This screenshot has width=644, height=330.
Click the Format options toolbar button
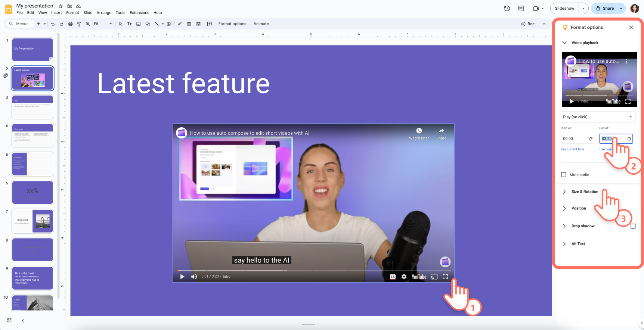tap(232, 24)
